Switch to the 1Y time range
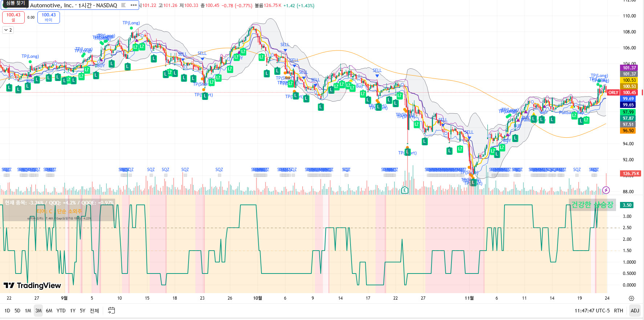This screenshot has width=644, height=320. (73, 311)
